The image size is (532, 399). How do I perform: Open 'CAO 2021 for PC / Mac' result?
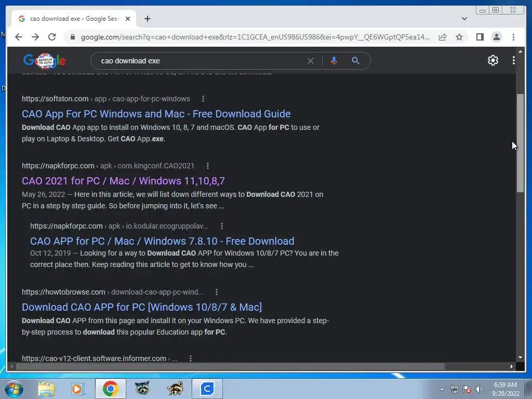(123, 181)
